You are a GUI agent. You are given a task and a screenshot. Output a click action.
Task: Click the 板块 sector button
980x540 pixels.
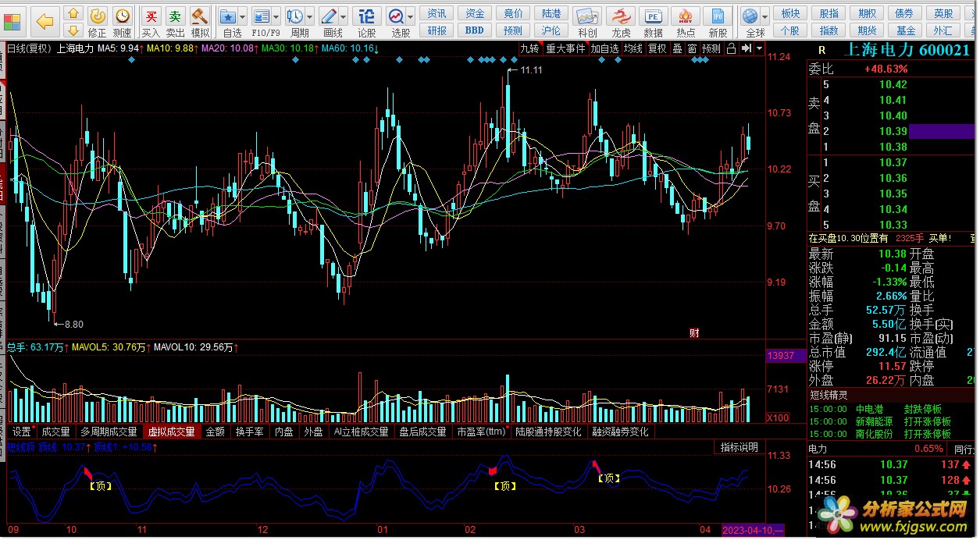[x=790, y=13]
